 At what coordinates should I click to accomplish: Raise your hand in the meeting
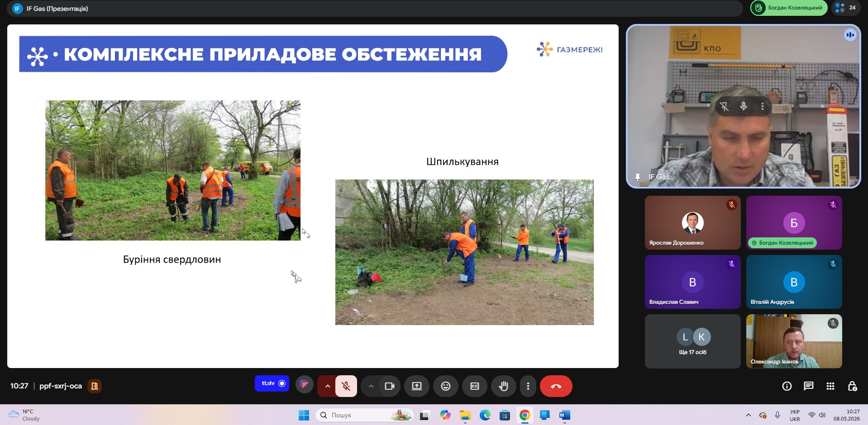tap(503, 386)
